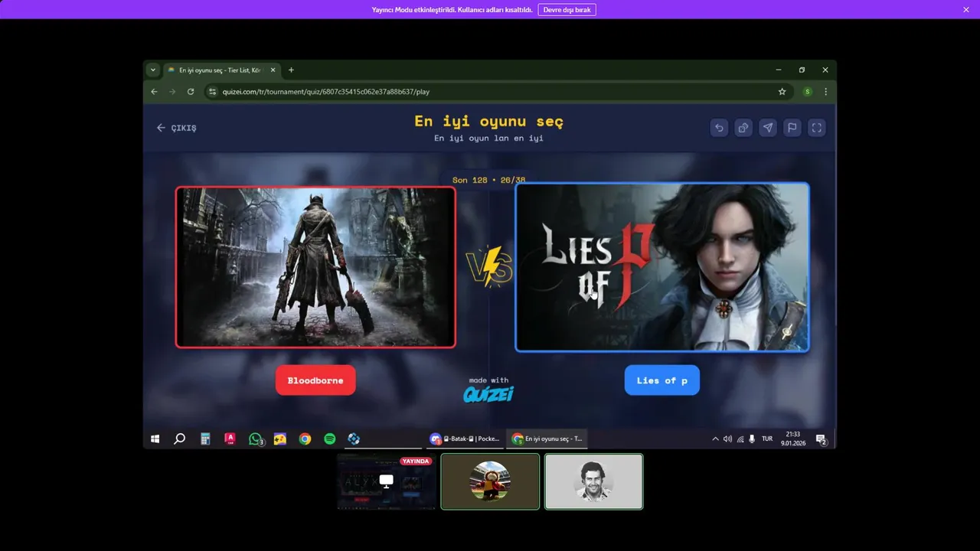Go back in the Chrome browser
This screenshot has width=980, height=551.
[x=154, y=92]
